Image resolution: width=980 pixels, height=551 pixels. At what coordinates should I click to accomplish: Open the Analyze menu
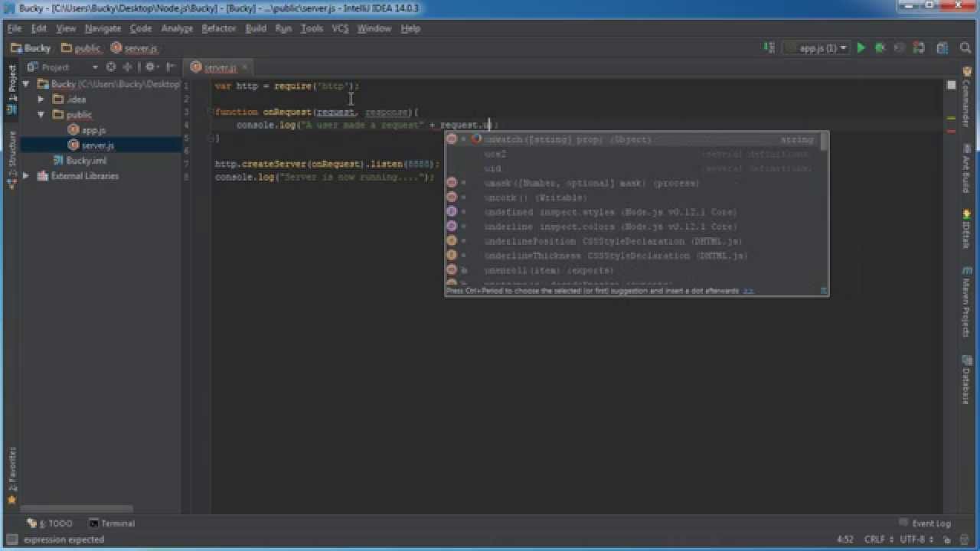pyautogui.click(x=177, y=28)
